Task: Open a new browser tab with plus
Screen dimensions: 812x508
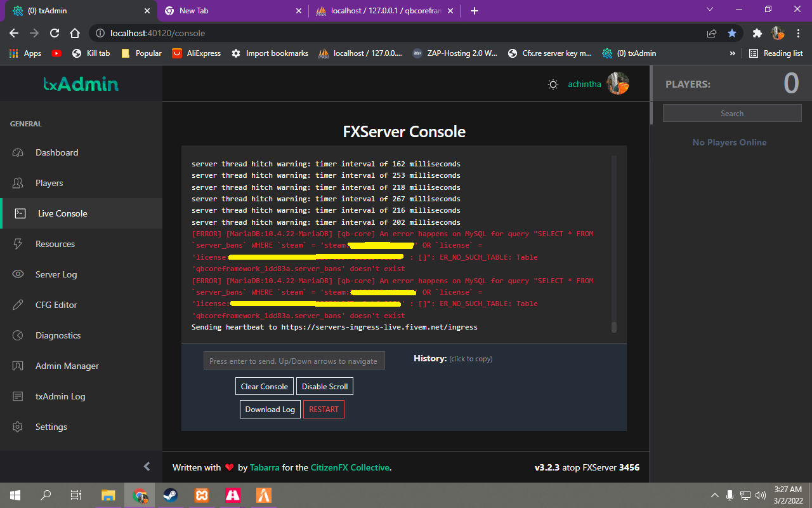Action: pyautogui.click(x=475, y=11)
